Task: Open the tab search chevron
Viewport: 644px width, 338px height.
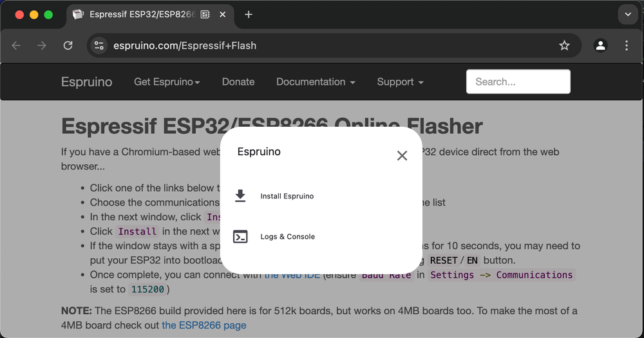Action: [628, 14]
